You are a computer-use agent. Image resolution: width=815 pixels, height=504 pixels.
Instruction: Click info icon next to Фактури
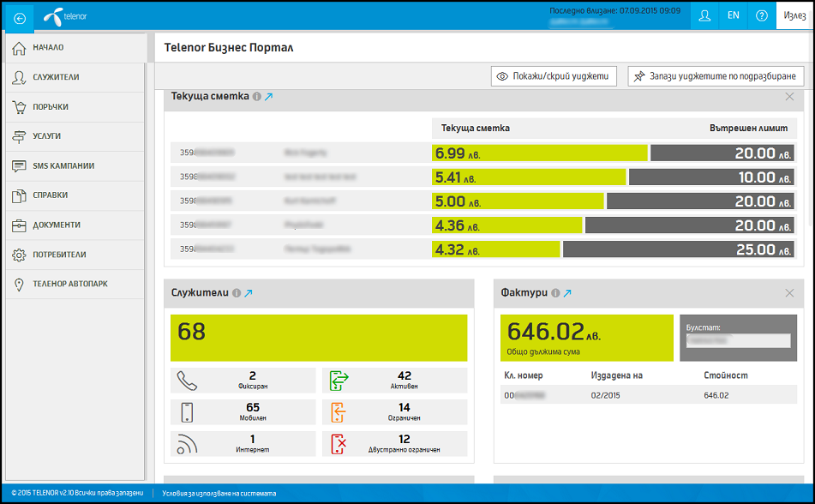coord(555,293)
